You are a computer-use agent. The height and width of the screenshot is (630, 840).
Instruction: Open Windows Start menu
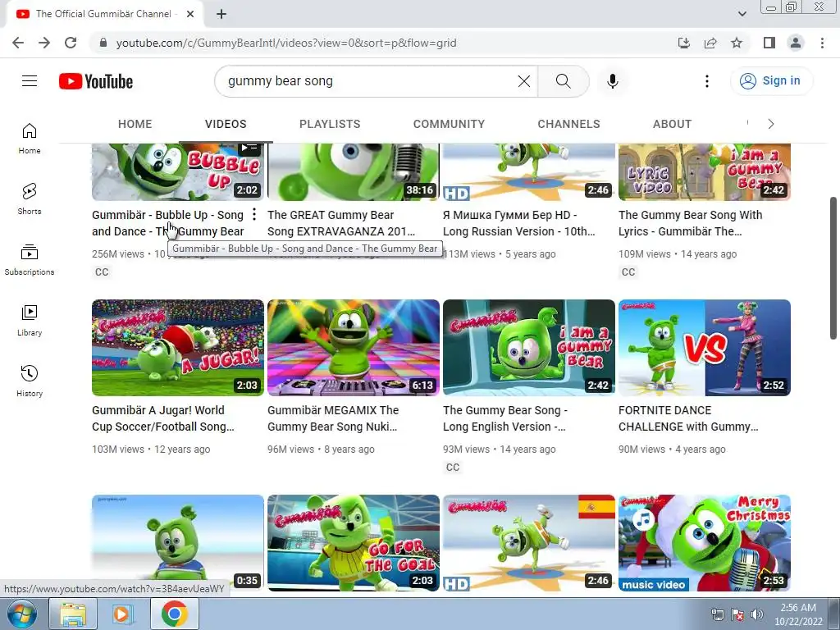point(21,614)
